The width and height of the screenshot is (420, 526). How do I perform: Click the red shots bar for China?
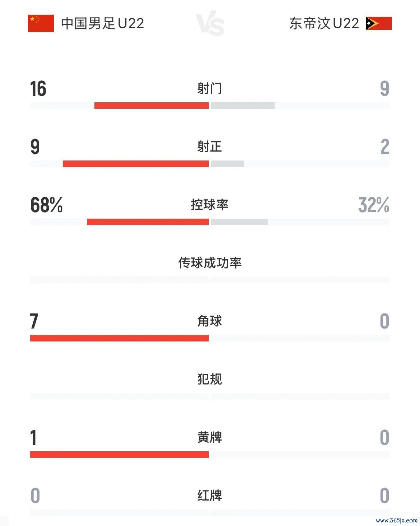151,106
